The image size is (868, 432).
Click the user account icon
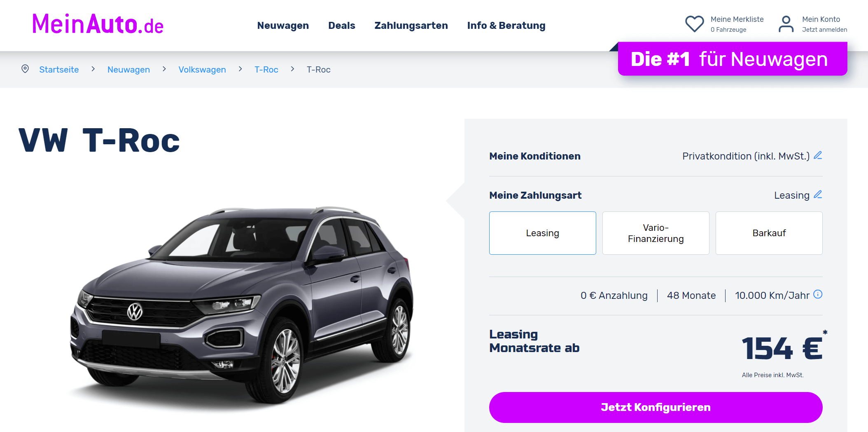tap(786, 24)
